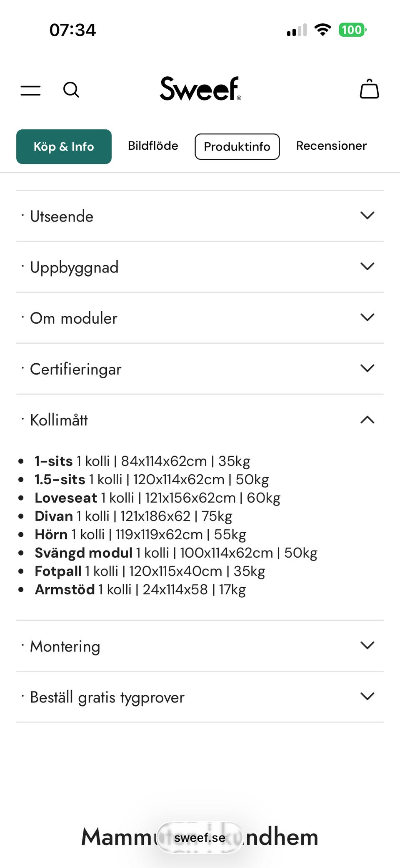
Task: Tap the search magnifier icon
Action: point(71,90)
